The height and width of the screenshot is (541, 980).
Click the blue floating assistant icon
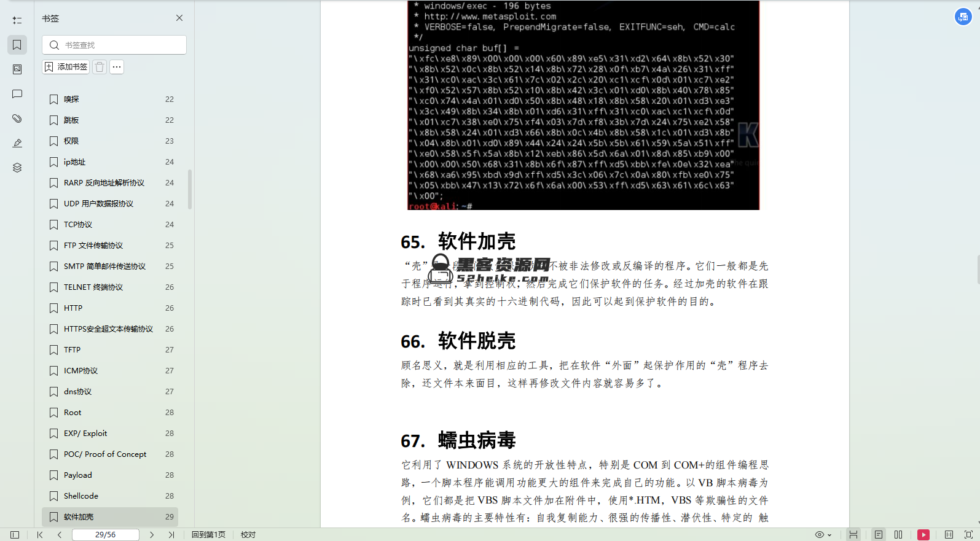click(x=963, y=17)
